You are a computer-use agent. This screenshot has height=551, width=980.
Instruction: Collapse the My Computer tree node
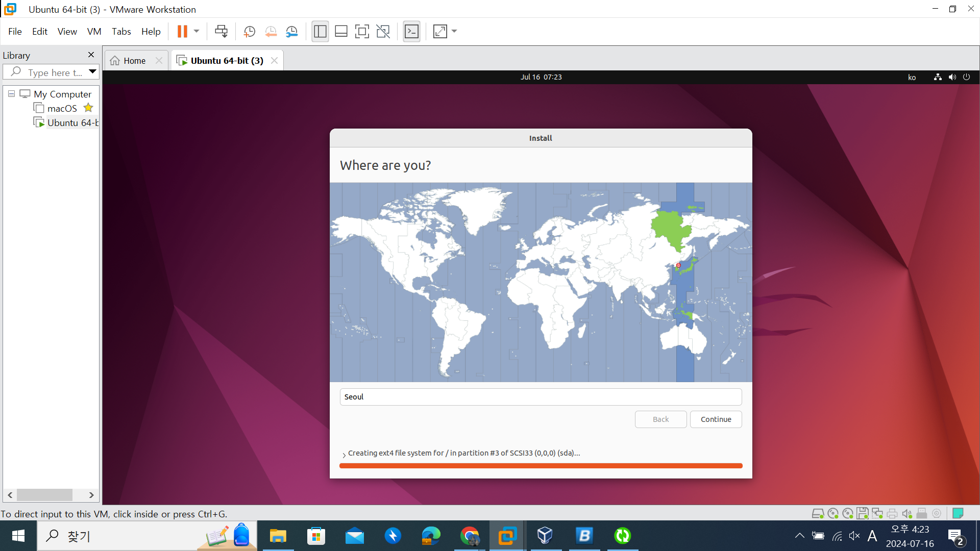11,94
